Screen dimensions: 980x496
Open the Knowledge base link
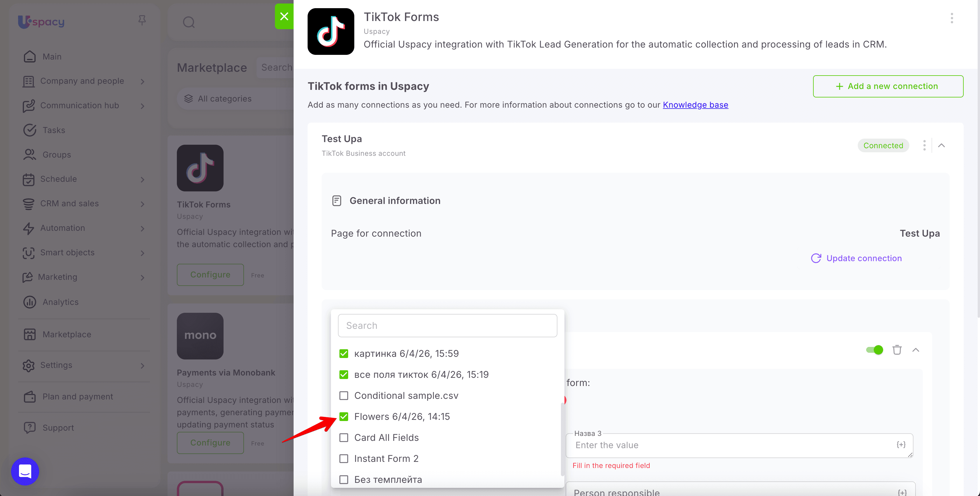695,105
